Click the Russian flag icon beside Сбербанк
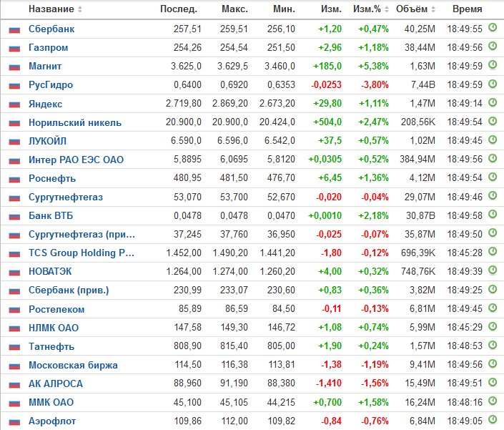Image resolution: width=504 pixels, height=430 pixels. 14,29
